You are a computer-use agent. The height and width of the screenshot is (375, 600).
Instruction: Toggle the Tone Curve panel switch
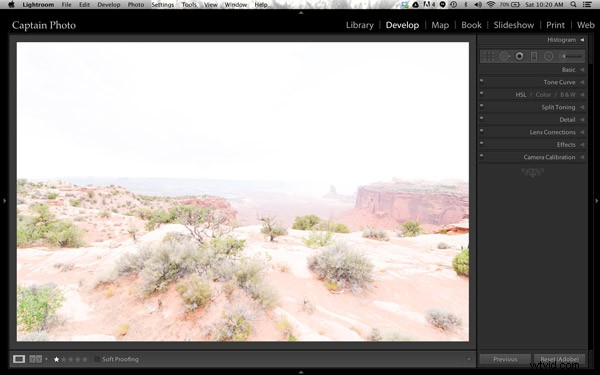tap(481, 80)
